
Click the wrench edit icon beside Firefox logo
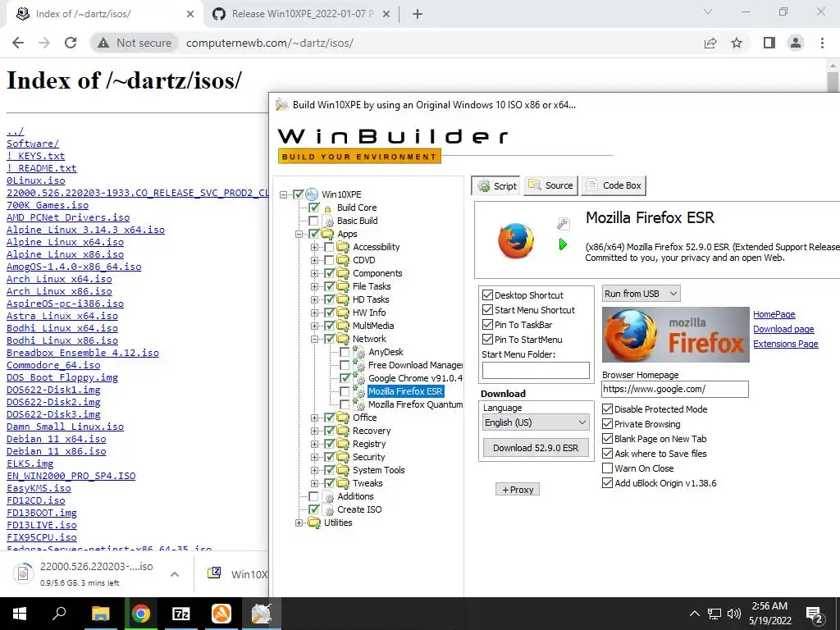point(563,223)
